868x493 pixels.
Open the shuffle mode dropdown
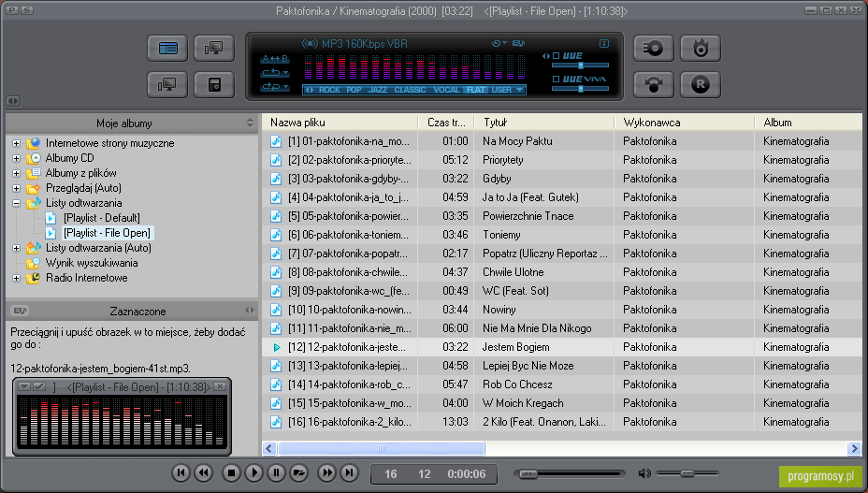tap(275, 87)
